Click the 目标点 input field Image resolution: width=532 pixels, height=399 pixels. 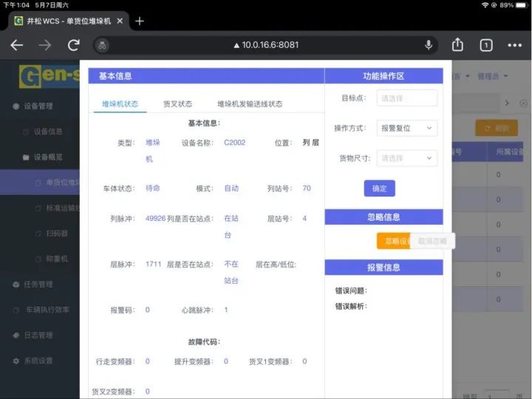[x=406, y=98]
